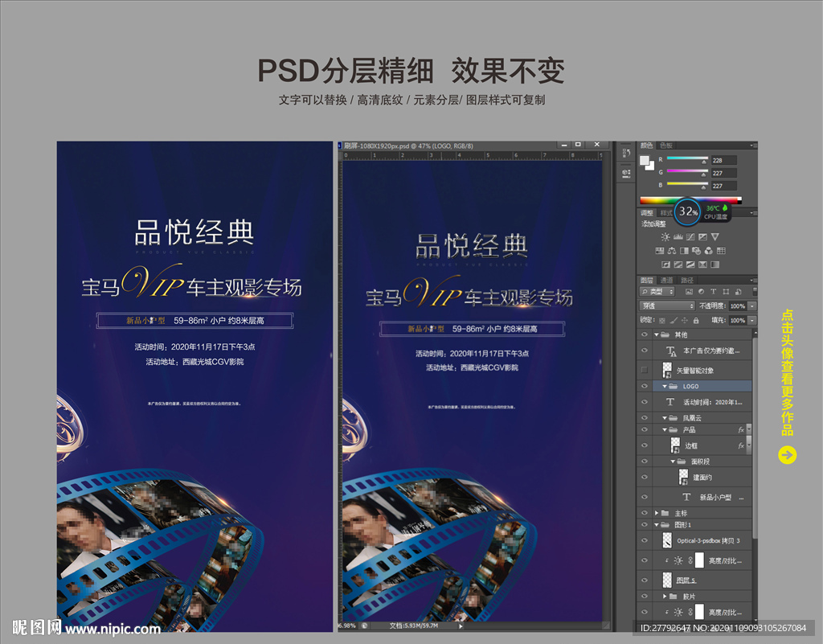Click the foreground color swatch
The height and width of the screenshot is (644, 823).
coord(645,161)
